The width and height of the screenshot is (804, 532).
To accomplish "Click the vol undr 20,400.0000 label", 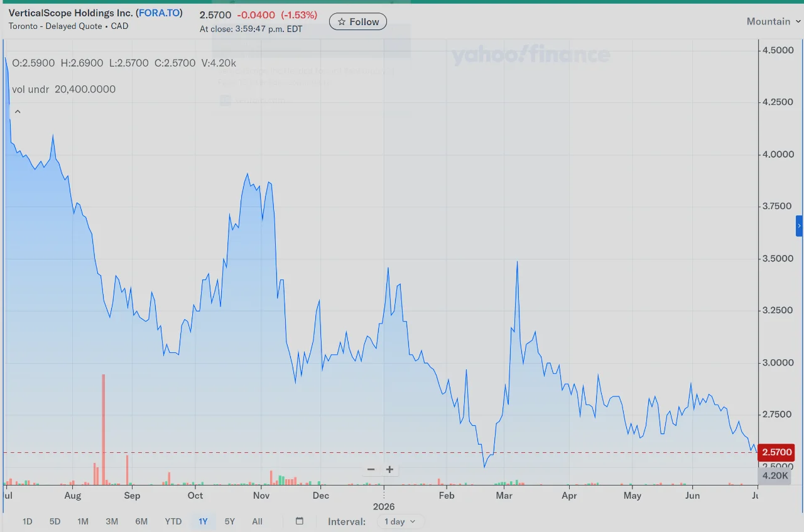I will 64,89.
